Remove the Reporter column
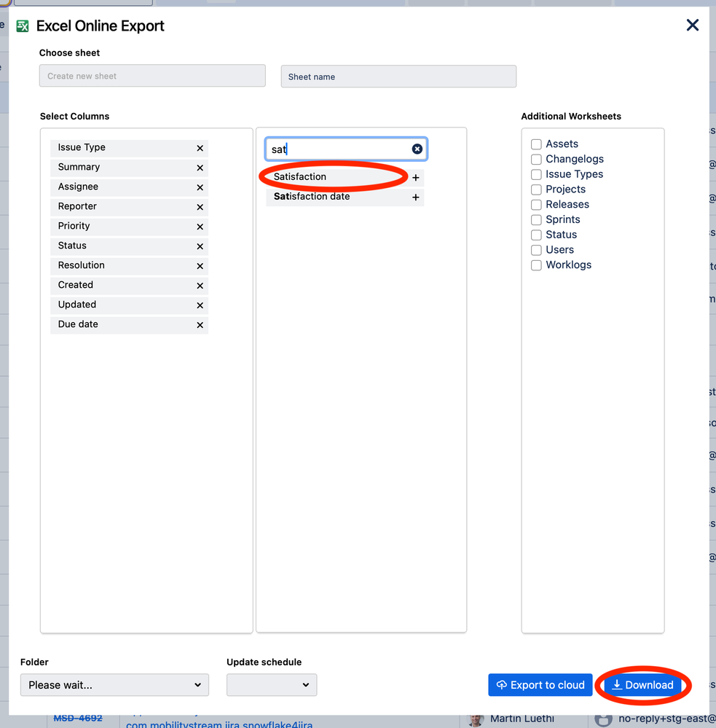The image size is (716, 728). coord(200,207)
